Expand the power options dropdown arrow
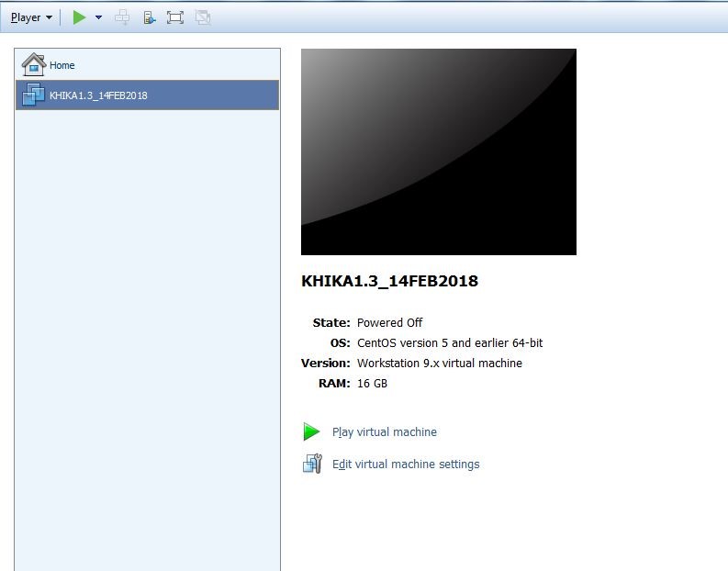This screenshot has height=571, width=728. (x=98, y=17)
